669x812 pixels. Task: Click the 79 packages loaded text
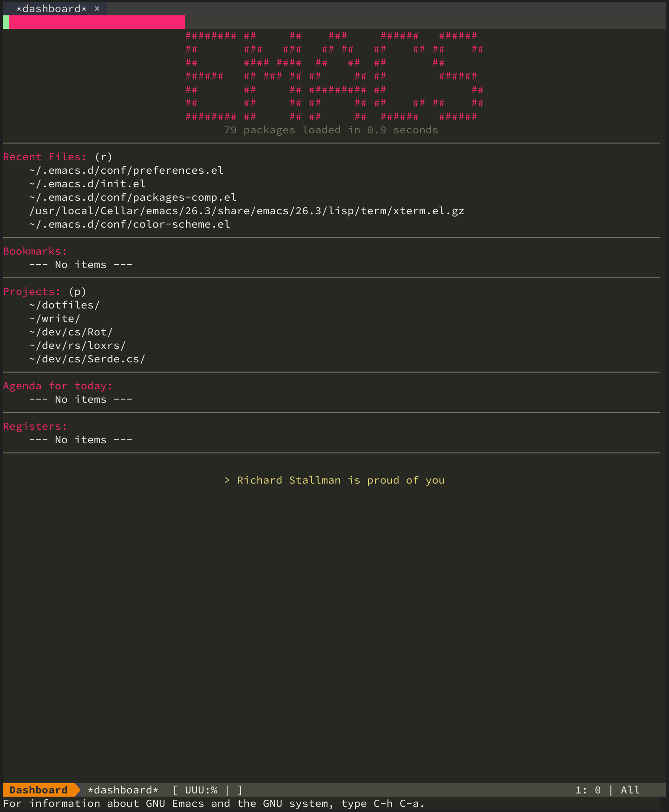point(331,130)
